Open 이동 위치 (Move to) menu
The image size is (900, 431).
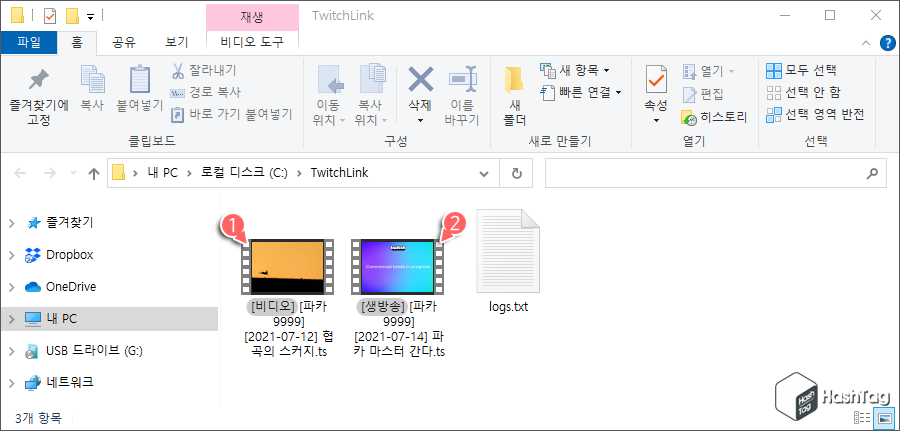coord(328,95)
